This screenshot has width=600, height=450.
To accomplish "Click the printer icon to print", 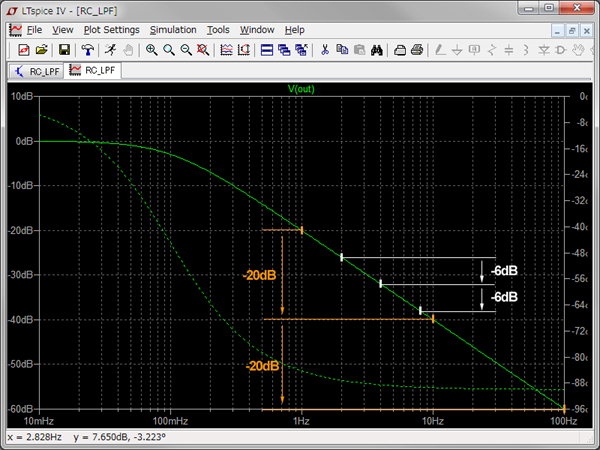I will click(x=417, y=50).
